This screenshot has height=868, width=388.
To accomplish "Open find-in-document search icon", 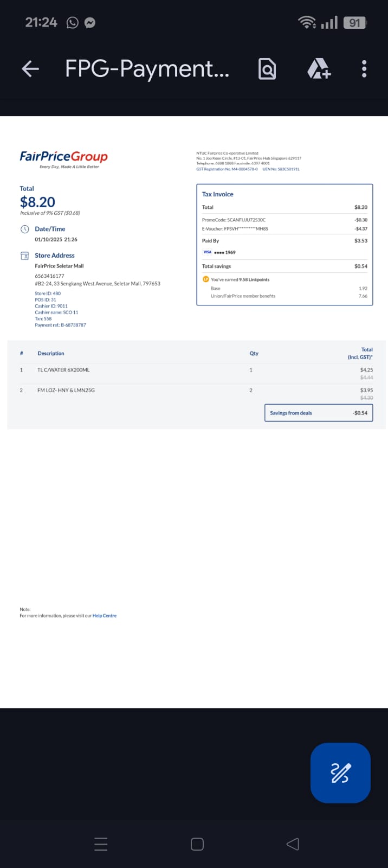I will (267, 69).
